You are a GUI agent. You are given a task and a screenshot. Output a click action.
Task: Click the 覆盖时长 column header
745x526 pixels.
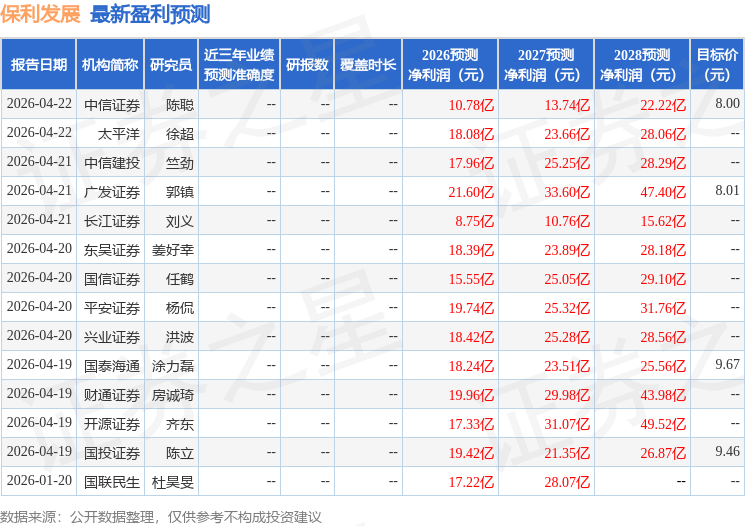click(x=368, y=65)
